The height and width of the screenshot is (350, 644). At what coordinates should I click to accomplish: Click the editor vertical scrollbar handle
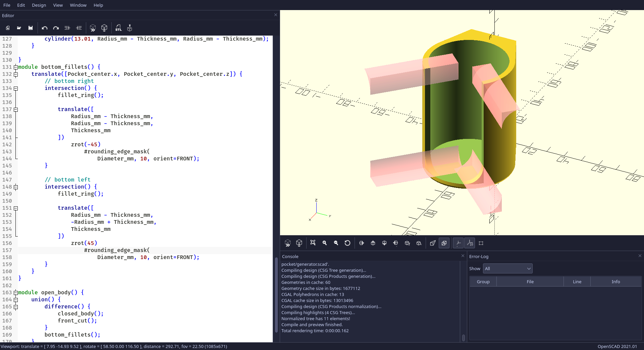click(x=276, y=295)
